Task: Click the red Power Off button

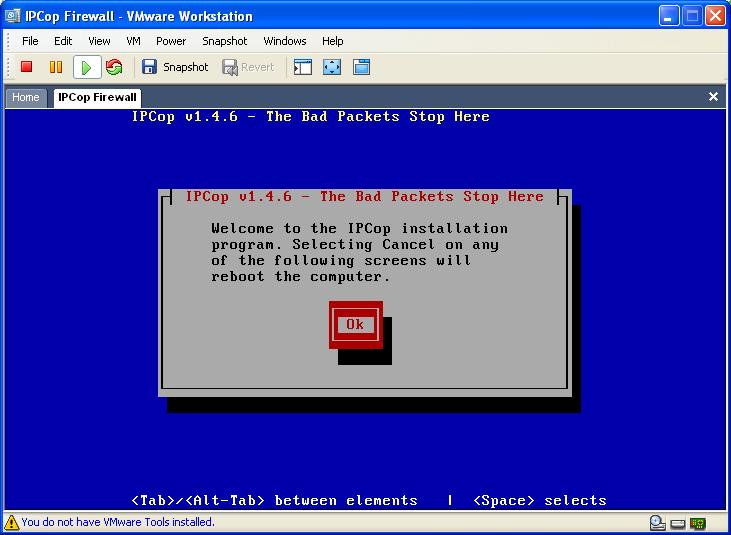Action: (27, 67)
